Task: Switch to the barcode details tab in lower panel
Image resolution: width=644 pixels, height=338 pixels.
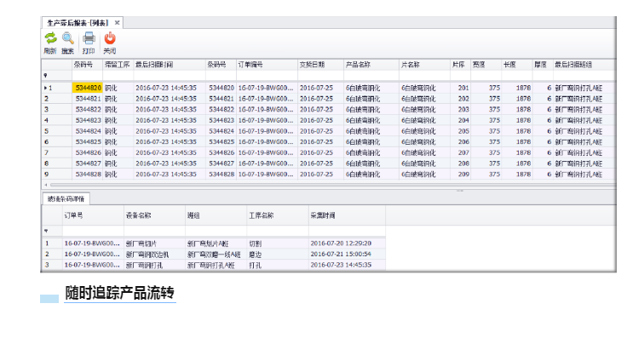Action: pyautogui.click(x=66, y=198)
